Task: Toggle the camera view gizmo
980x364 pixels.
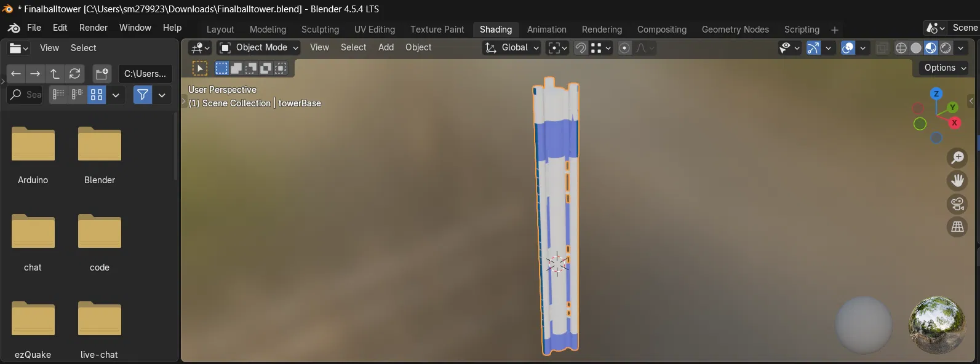Action: click(x=957, y=204)
